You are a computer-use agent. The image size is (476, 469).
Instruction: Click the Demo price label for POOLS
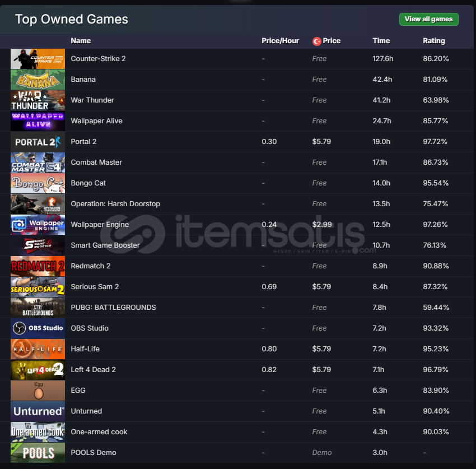(x=322, y=452)
